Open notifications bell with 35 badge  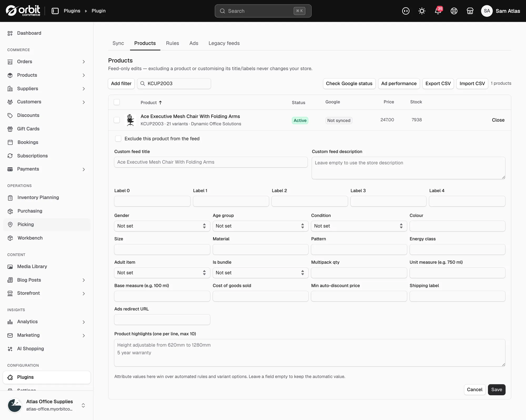pyautogui.click(x=438, y=11)
